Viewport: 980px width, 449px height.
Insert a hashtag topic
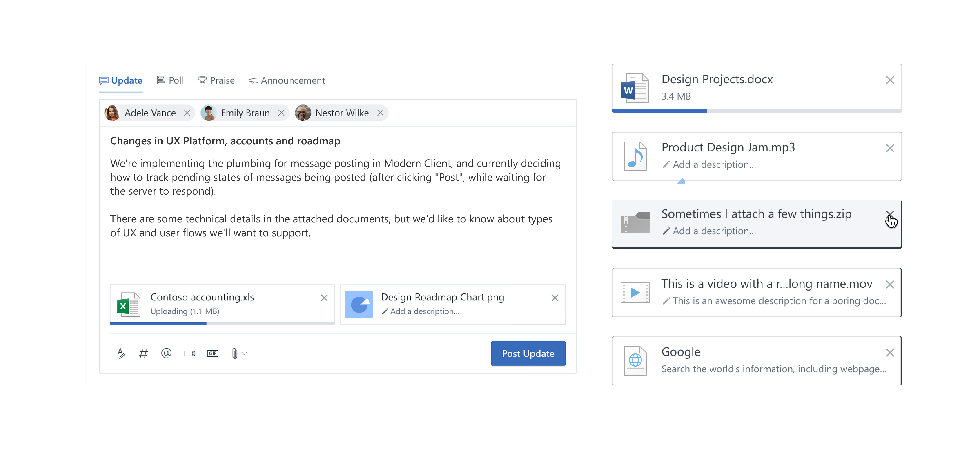click(143, 353)
